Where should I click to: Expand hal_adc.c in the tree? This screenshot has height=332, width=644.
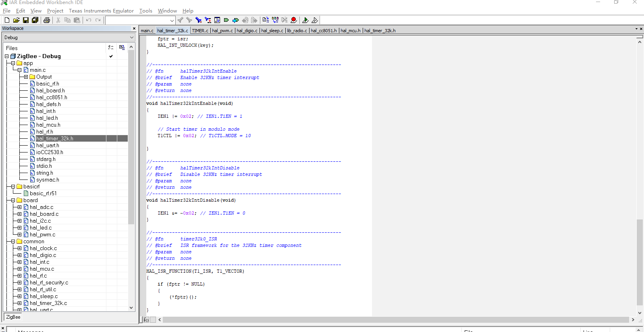pyautogui.click(x=19, y=207)
